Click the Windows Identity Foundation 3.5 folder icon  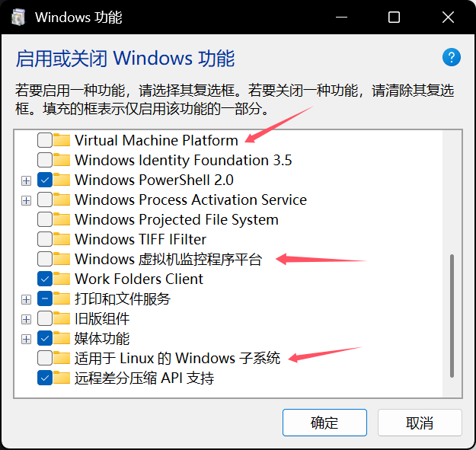click(62, 160)
